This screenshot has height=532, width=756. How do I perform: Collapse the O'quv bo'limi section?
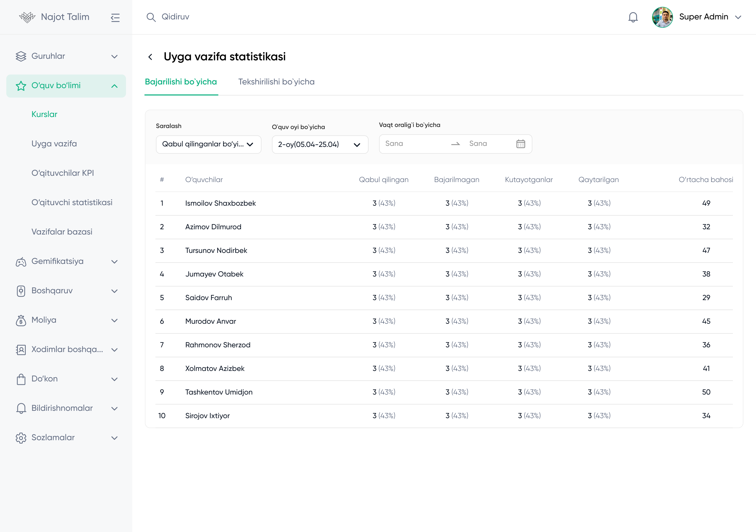pyautogui.click(x=114, y=86)
